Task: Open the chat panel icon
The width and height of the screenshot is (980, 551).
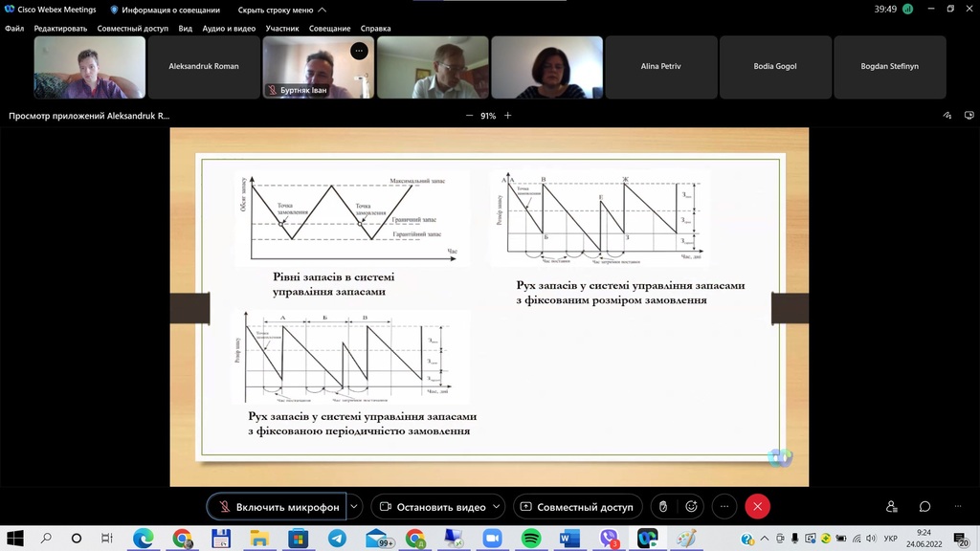Action: click(x=924, y=507)
